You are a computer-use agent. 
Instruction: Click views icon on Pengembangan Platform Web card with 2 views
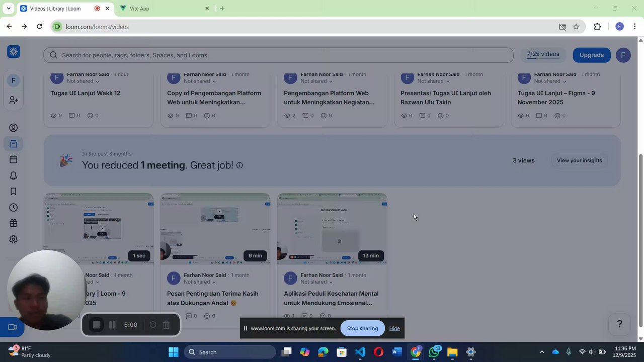pyautogui.click(x=287, y=116)
